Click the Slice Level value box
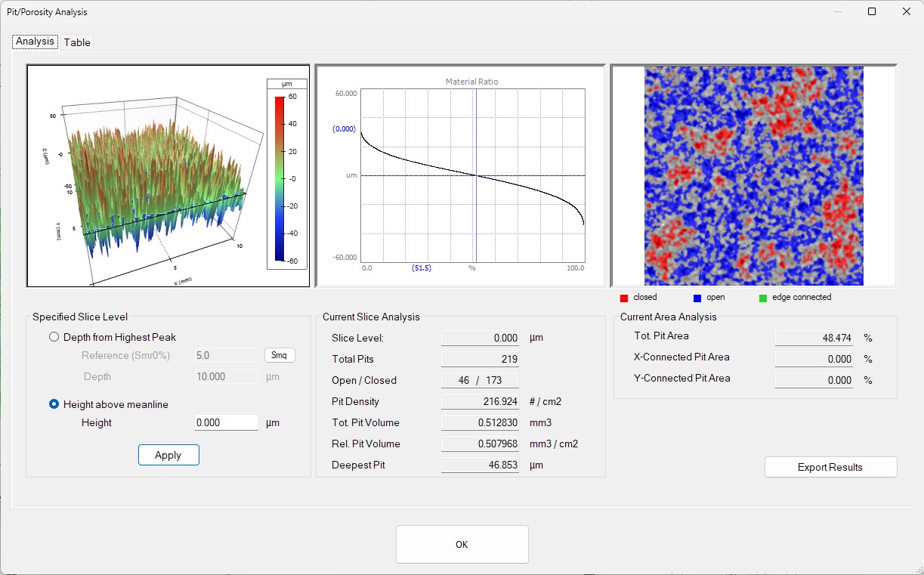This screenshot has height=575, width=924. click(480, 338)
